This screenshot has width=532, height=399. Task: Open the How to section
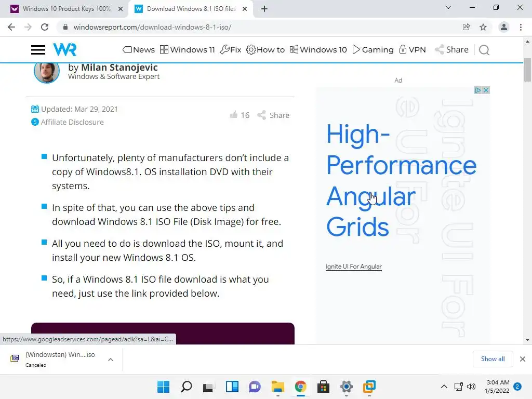[x=265, y=49]
